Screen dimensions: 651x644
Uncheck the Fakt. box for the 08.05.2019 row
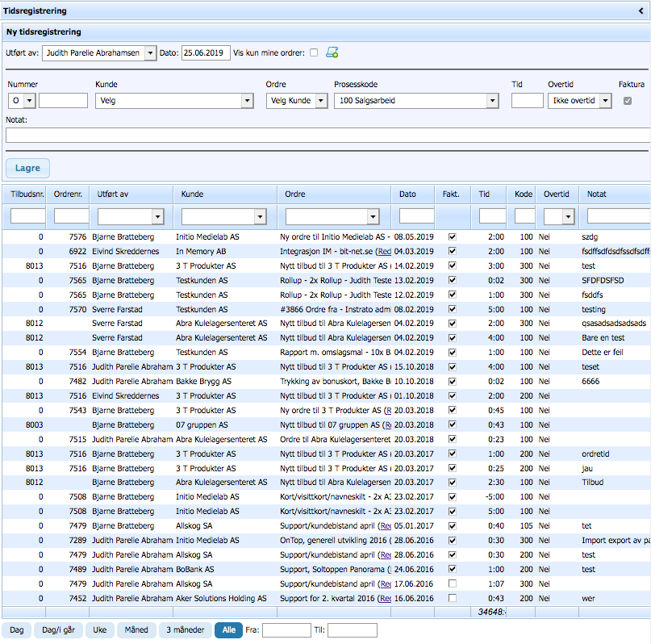pyautogui.click(x=452, y=237)
